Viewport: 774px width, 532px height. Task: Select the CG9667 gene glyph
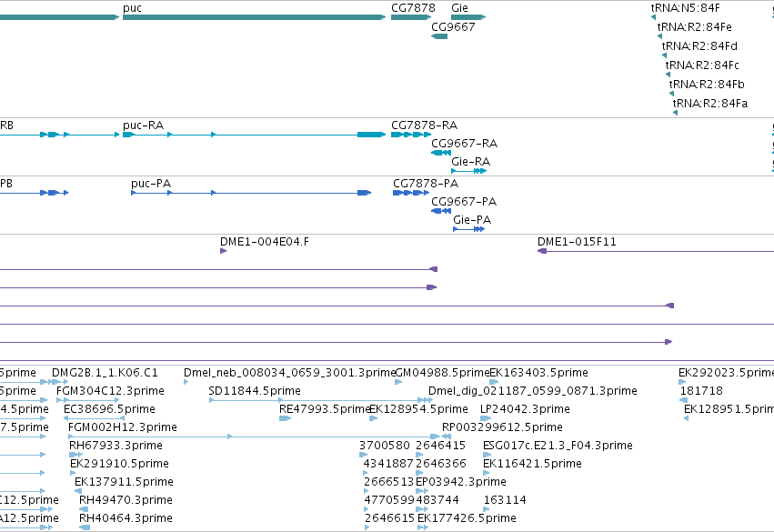click(439, 36)
